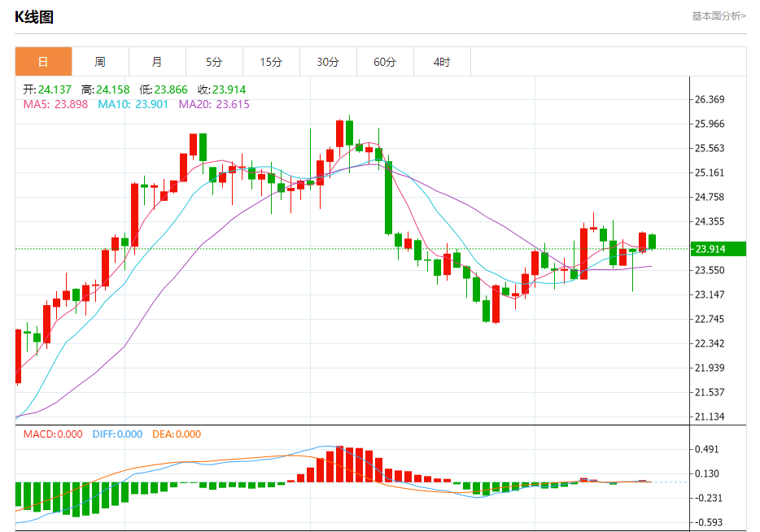Click the 26.369 price axis label

tap(710, 99)
